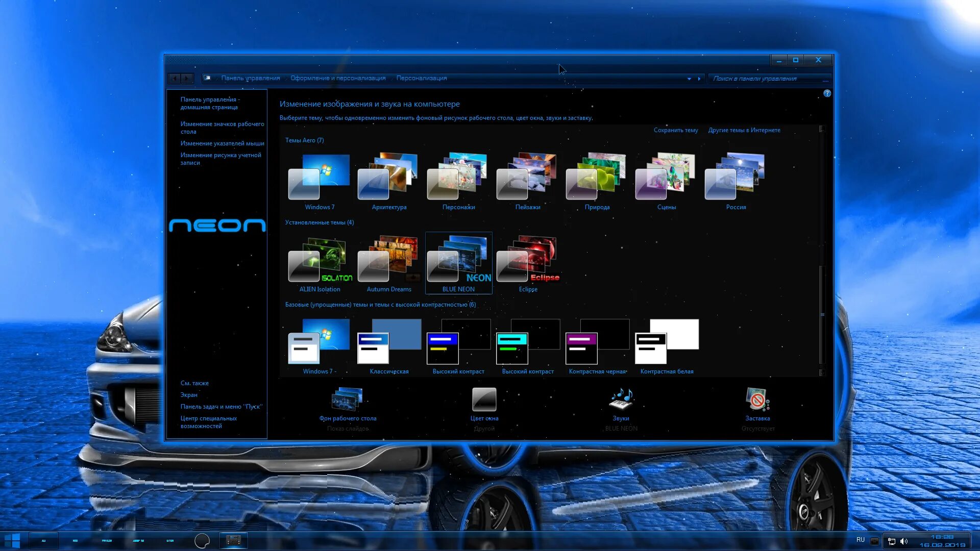
Task: Select the Windows 7 basic simplified theme
Action: click(320, 346)
